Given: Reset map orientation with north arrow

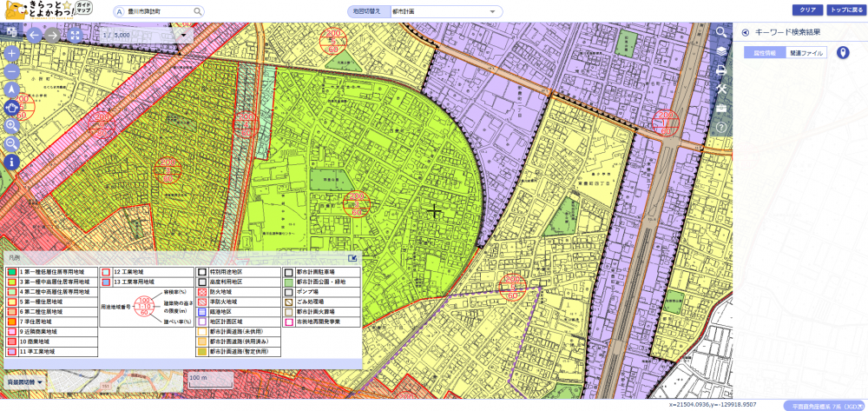Looking at the screenshot, I should click(12, 89).
